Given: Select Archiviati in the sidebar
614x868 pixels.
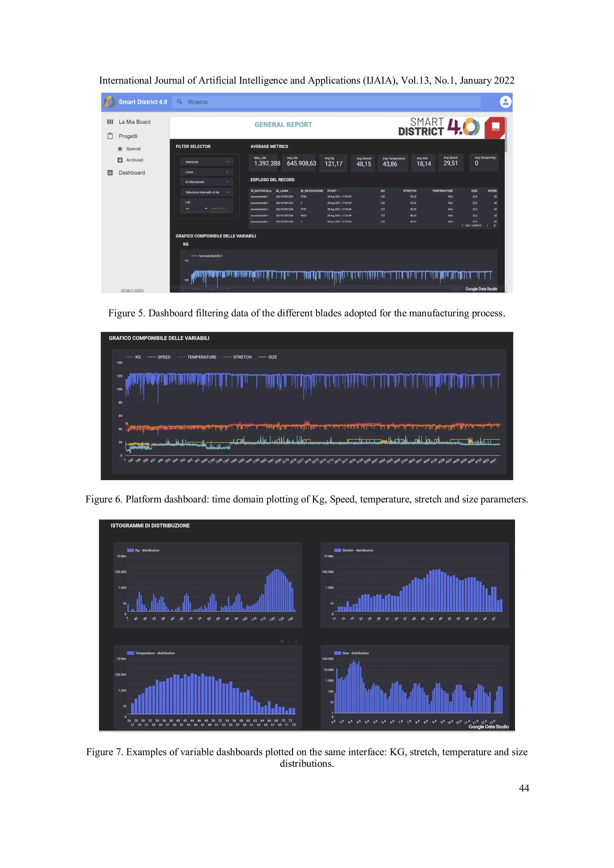Looking at the screenshot, I should [x=135, y=160].
